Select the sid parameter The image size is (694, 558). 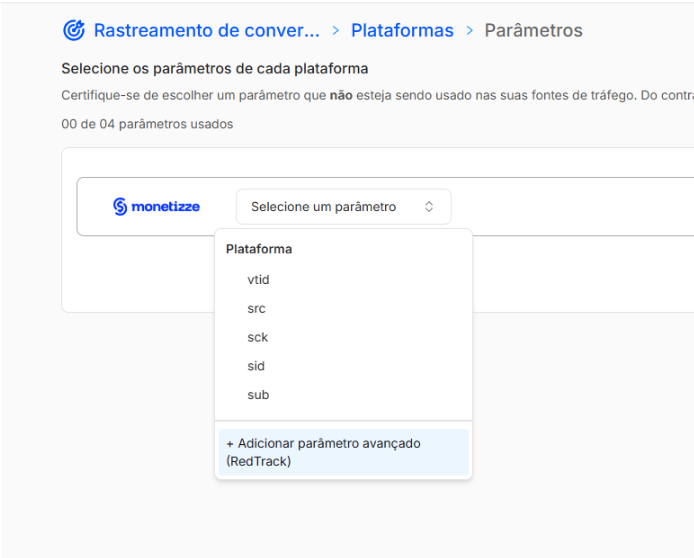(256, 366)
